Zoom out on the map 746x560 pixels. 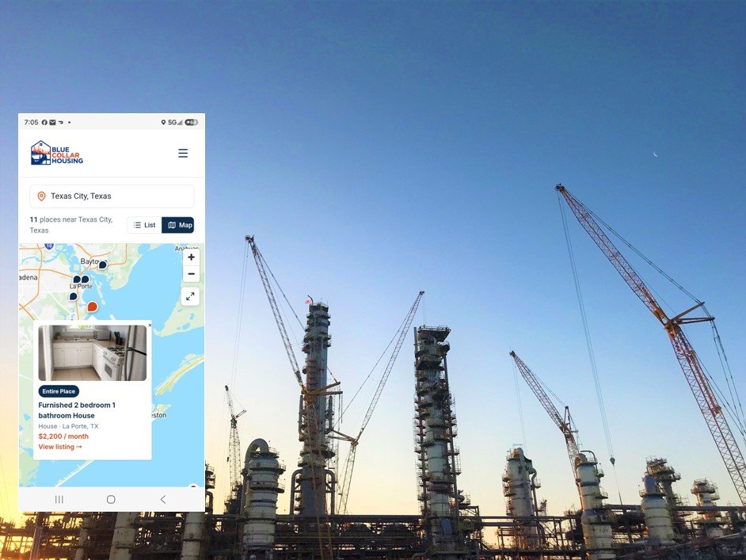(x=192, y=274)
